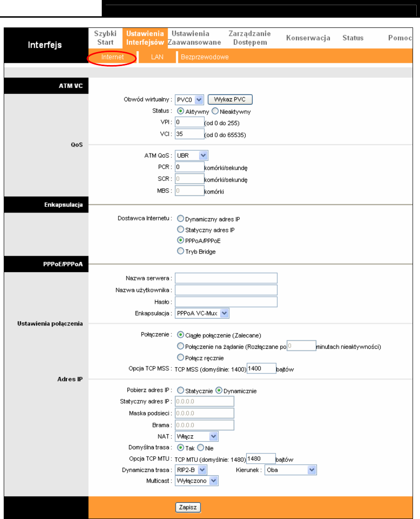The height and width of the screenshot is (519, 420).
Task: Open Zarządzanie Dostępem tab
Action: click(x=249, y=38)
